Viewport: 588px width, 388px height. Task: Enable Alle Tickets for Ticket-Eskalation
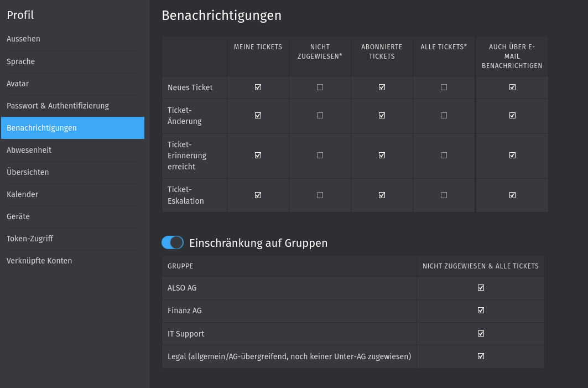point(444,195)
